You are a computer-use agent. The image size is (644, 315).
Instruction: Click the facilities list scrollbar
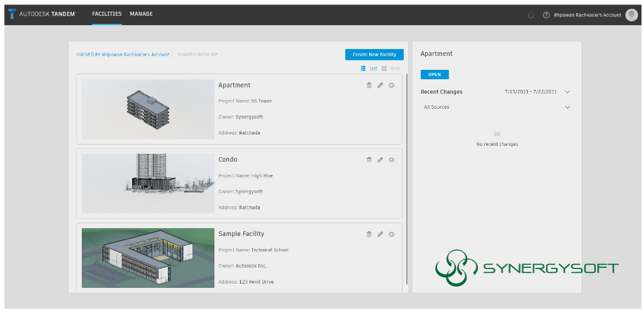click(407, 179)
